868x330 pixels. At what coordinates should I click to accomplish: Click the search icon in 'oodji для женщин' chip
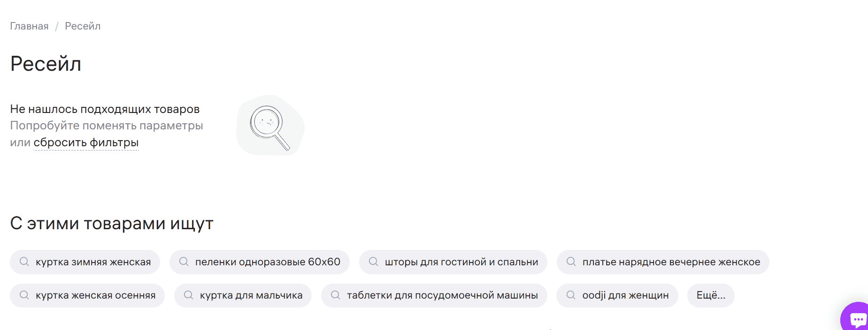[x=571, y=295]
